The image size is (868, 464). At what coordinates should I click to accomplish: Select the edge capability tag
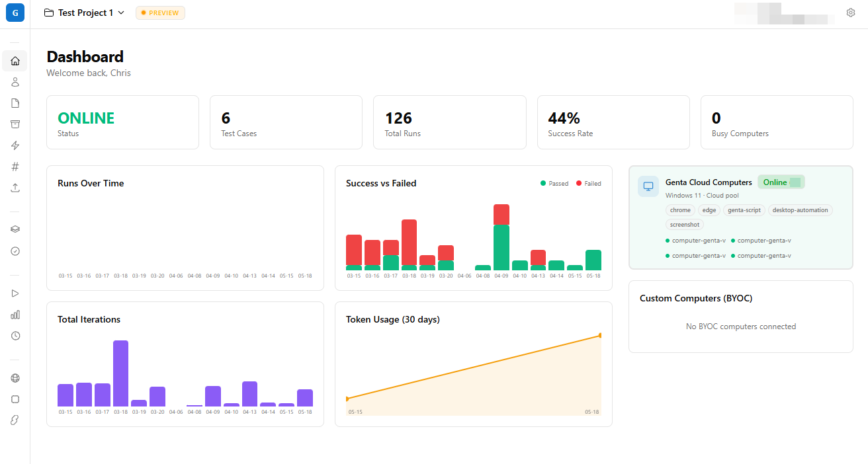click(709, 210)
